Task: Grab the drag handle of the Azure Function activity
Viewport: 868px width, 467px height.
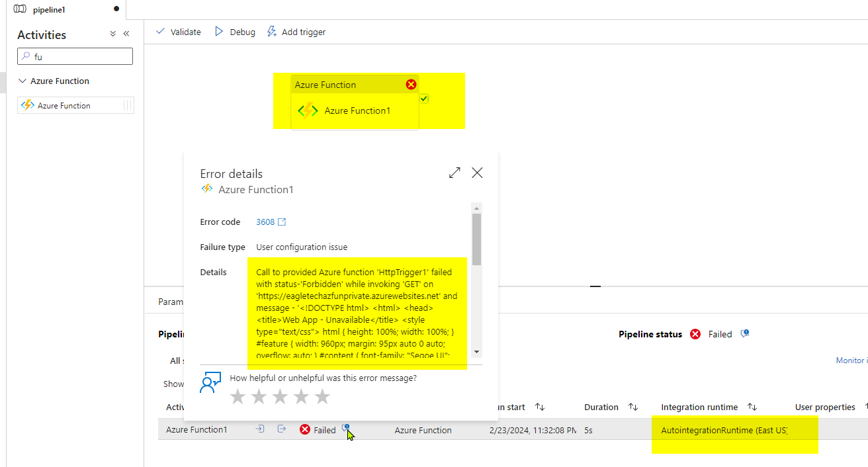Action: tap(128, 105)
